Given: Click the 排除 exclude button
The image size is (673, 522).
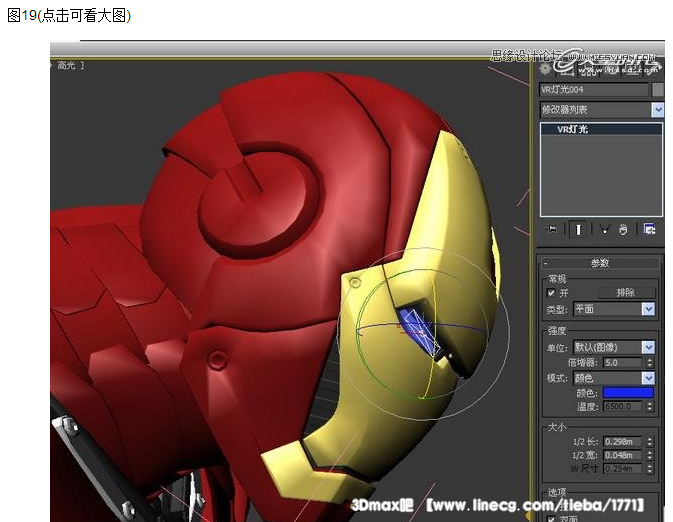Looking at the screenshot, I should tap(627, 293).
